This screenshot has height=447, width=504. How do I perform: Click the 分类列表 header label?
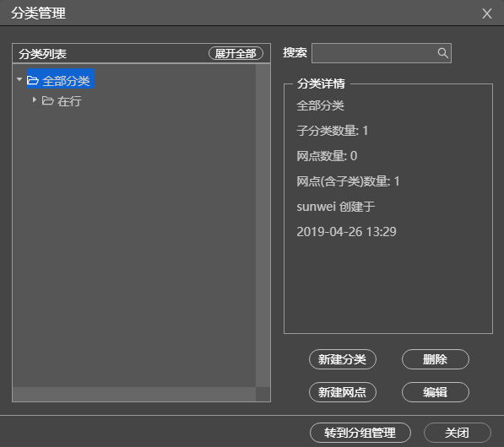pyautogui.click(x=42, y=54)
